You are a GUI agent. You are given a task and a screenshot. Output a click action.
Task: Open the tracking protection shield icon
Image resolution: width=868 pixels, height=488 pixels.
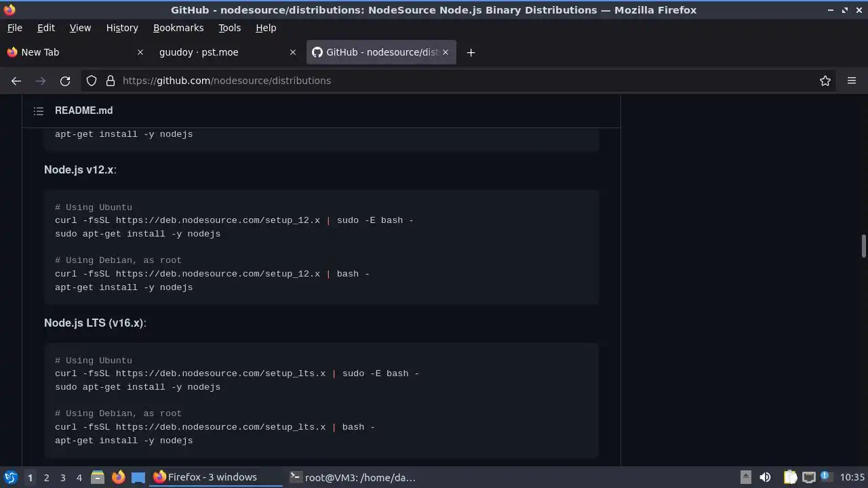pyautogui.click(x=92, y=81)
